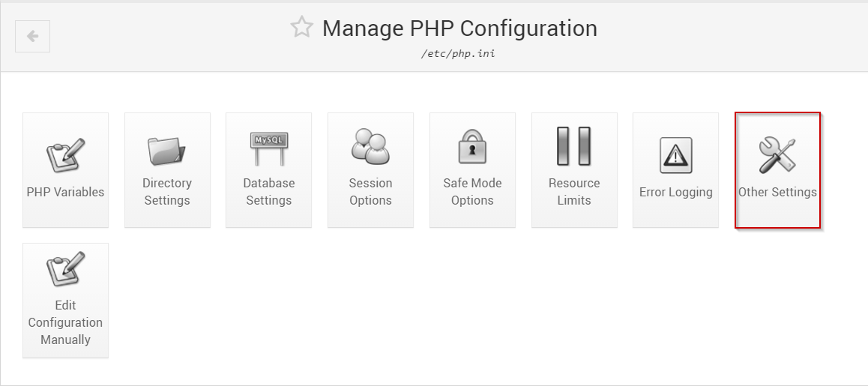
Task: Click the back arrow button
Action: pos(33,37)
